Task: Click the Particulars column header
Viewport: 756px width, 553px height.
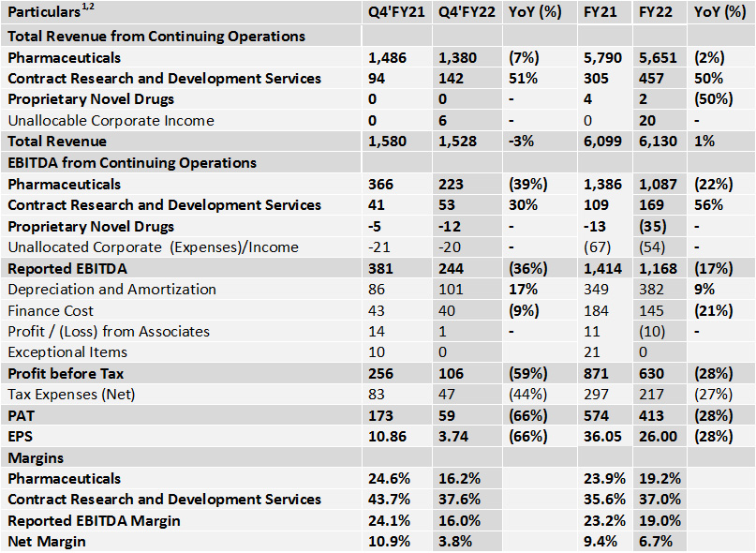Action: 51,11
